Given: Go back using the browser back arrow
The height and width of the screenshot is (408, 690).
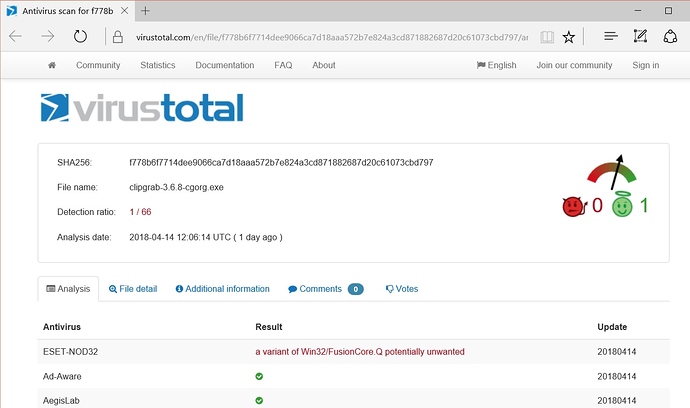Looking at the screenshot, I should (x=15, y=36).
